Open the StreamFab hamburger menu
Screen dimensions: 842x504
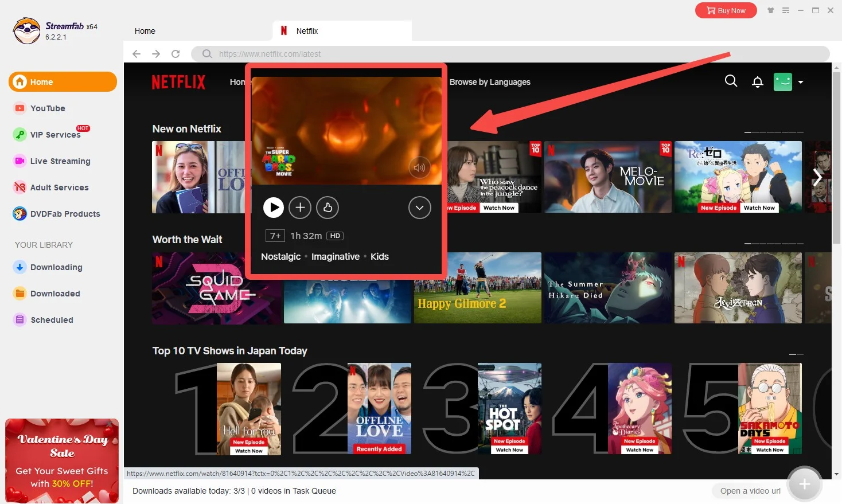pos(786,10)
